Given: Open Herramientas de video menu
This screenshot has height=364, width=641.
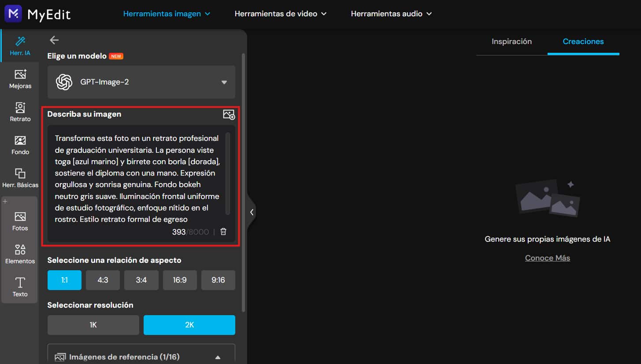Looking at the screenshot, I should 281,14.
